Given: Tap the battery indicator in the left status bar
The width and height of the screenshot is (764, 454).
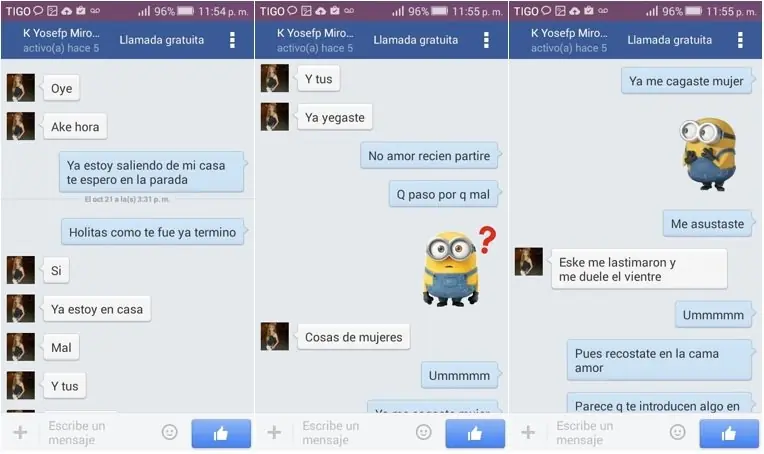Looking at the screenshot, I should pyautogui.click(x=186, y=11).
